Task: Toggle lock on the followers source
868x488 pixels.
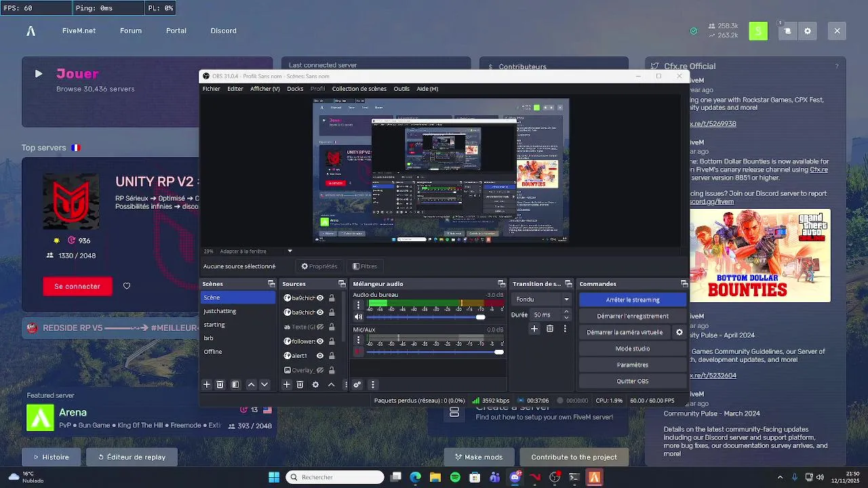Action: pos(332,341)
